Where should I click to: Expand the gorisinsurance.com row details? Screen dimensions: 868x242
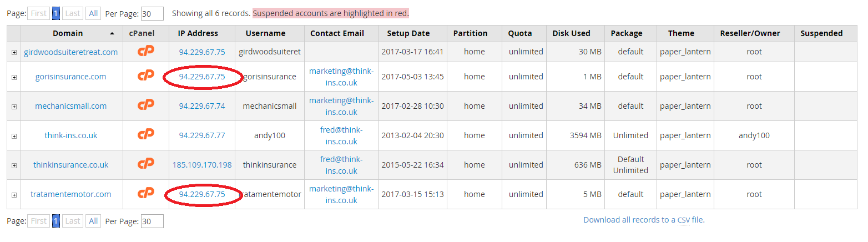14,77
